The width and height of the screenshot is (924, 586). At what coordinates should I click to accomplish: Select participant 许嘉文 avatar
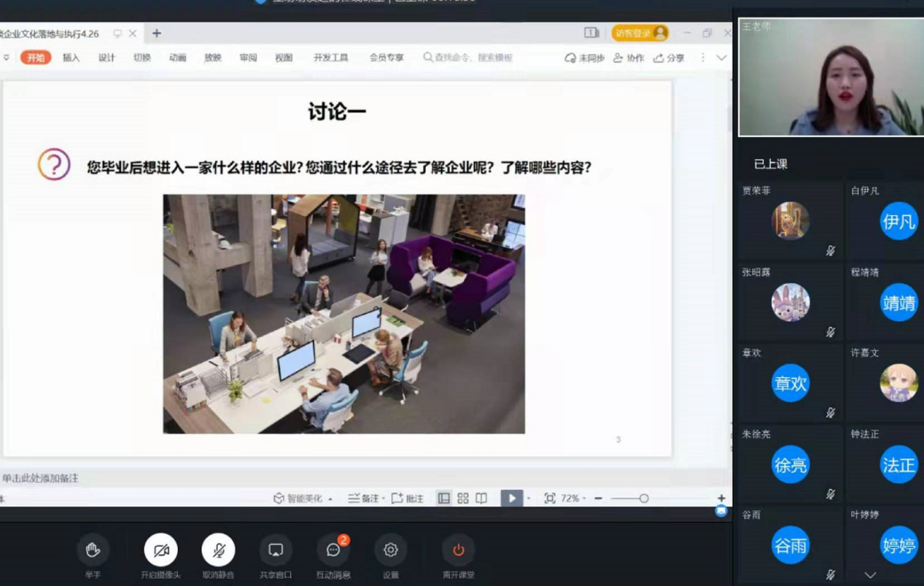click(898, 383)
